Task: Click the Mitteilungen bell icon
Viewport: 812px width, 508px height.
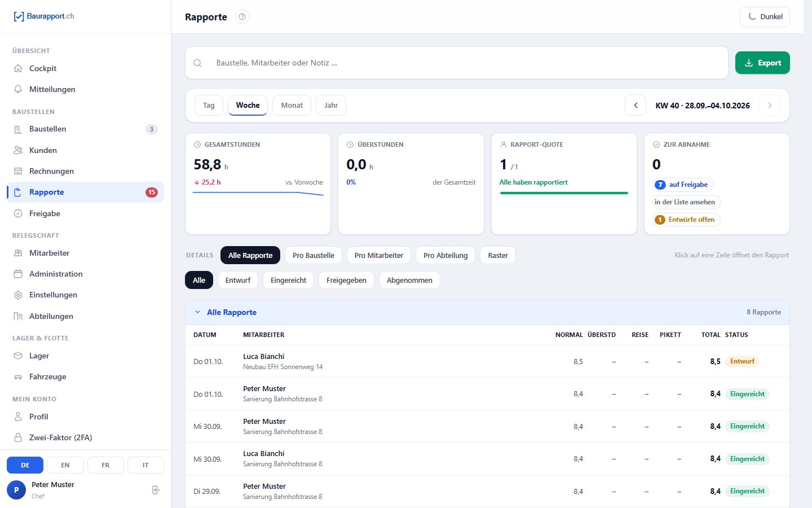Action: 18,89
